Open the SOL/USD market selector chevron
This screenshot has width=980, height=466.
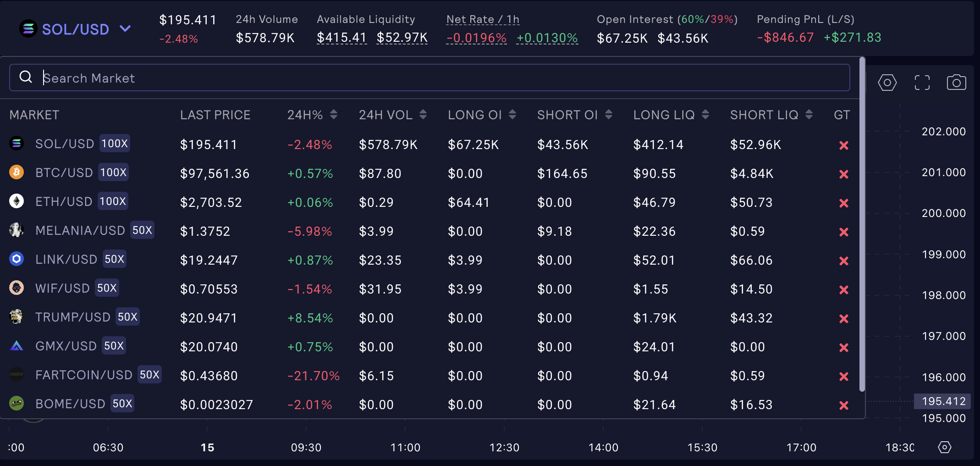coord(124,28)
